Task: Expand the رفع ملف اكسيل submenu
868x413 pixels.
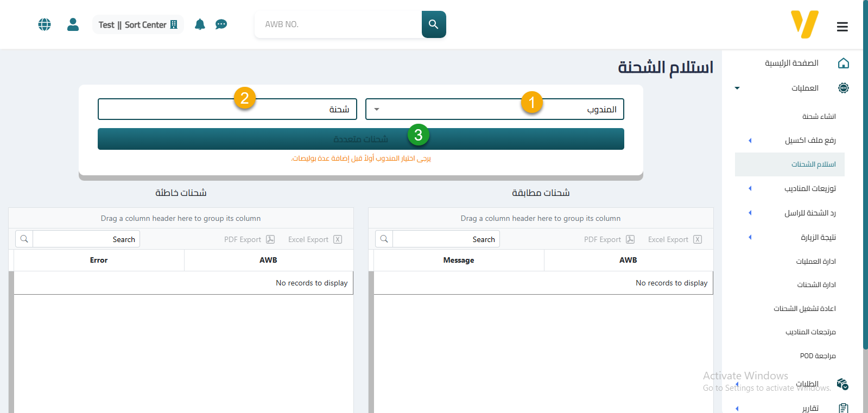Action: [750, 141]
